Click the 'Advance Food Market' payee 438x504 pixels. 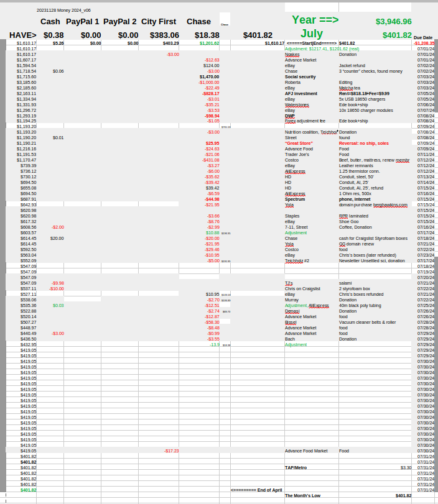[306, 451]
